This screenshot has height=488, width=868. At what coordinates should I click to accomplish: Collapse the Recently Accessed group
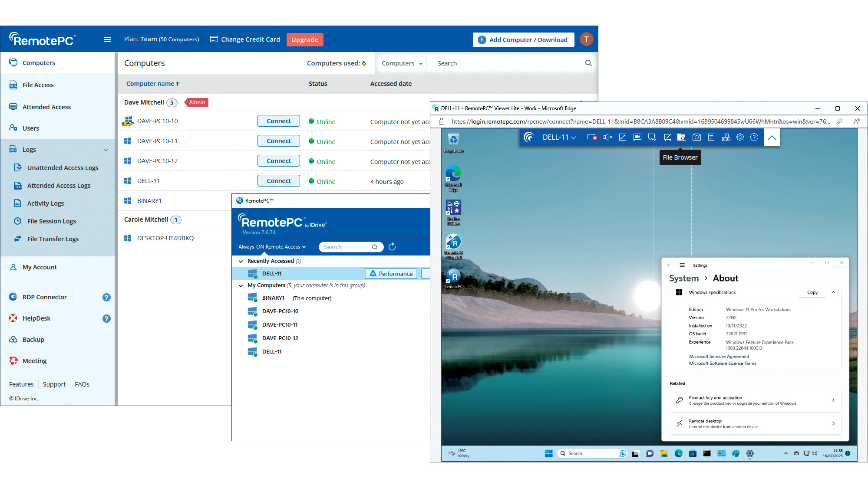[x=241, y=261]
